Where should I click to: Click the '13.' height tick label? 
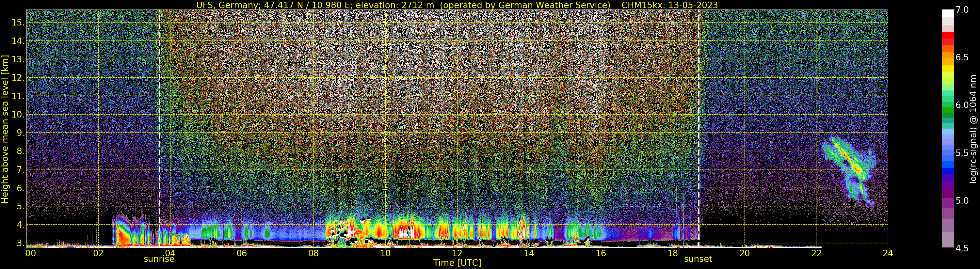click(x=18, y=59)
